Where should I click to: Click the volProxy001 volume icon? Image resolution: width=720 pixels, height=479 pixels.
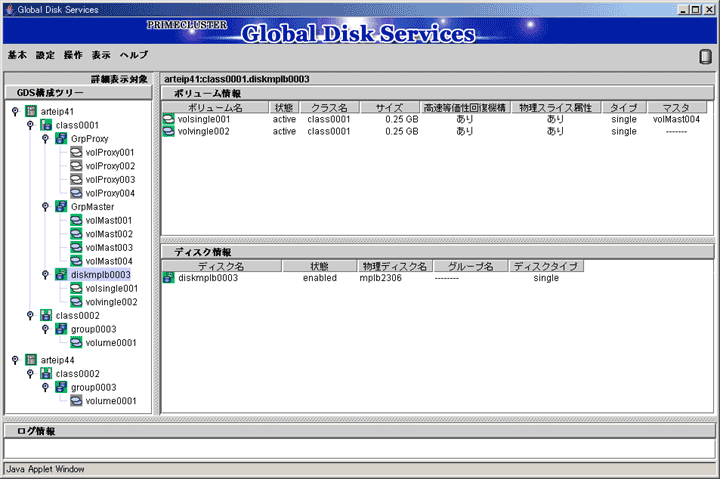click(76, 152)
